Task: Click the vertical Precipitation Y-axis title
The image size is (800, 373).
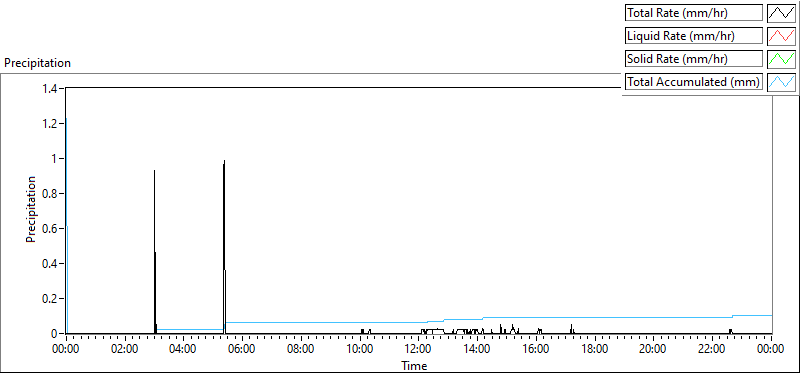Action: pos(31,209)
